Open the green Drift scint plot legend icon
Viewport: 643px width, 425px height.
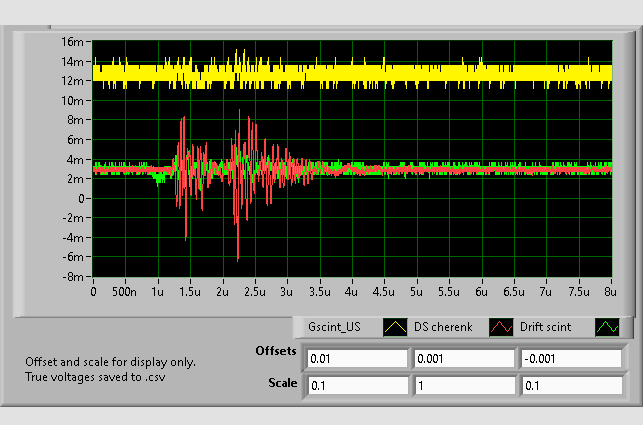[608, 327]
